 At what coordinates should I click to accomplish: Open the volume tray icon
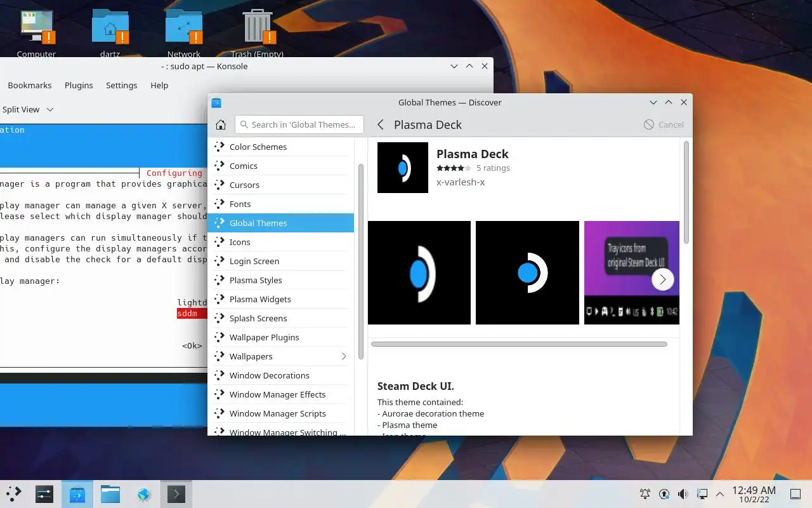tap(683, 494)
